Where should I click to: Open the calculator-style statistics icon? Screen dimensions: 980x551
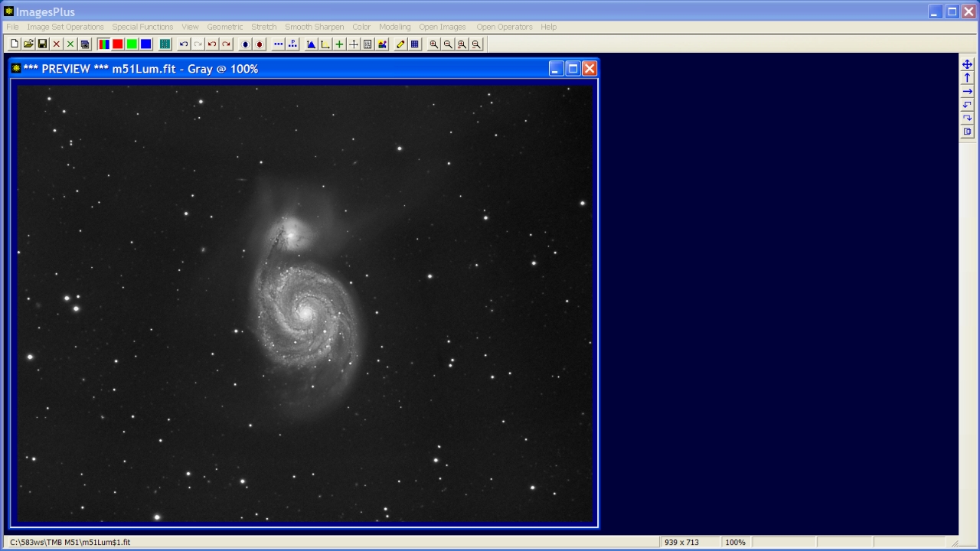click(x=367, y=44)
